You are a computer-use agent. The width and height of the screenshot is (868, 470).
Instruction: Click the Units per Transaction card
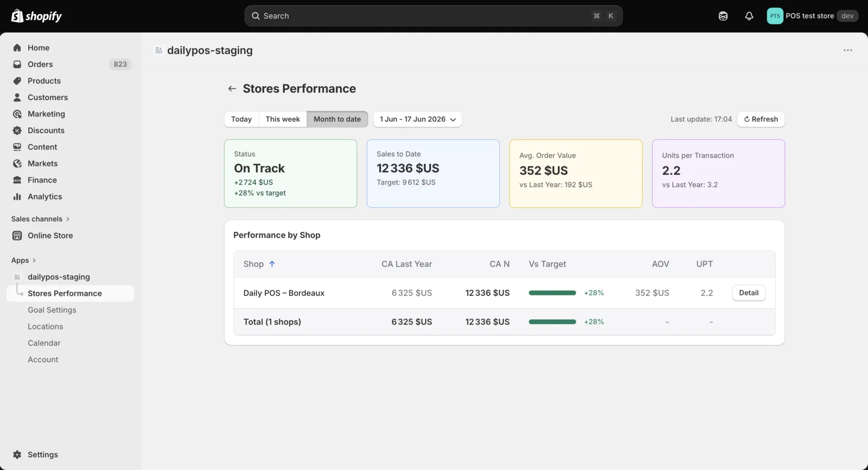tap(719, 173)
